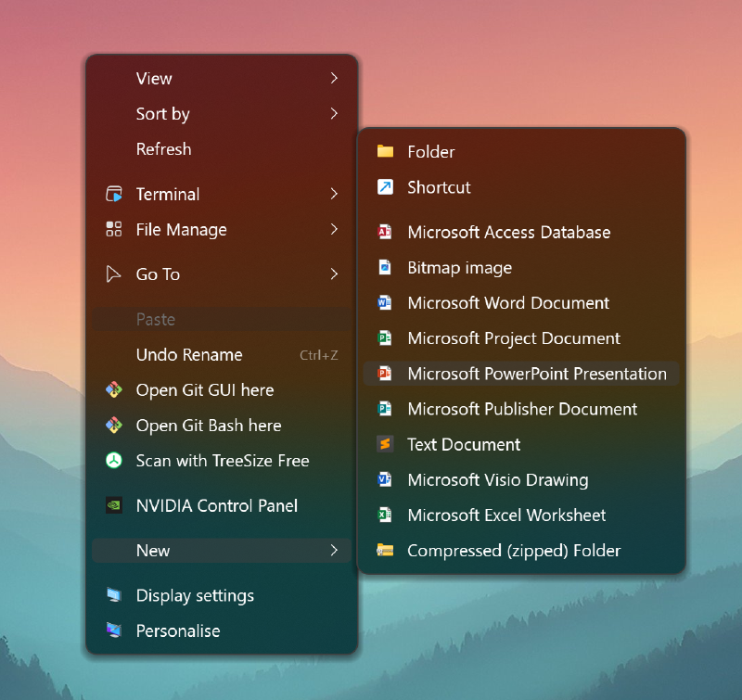Select the Microsoft Visio Drawing icon
The width and height of the screenshot is (742, 700).
pyautogui.click(x=385, y=480)
